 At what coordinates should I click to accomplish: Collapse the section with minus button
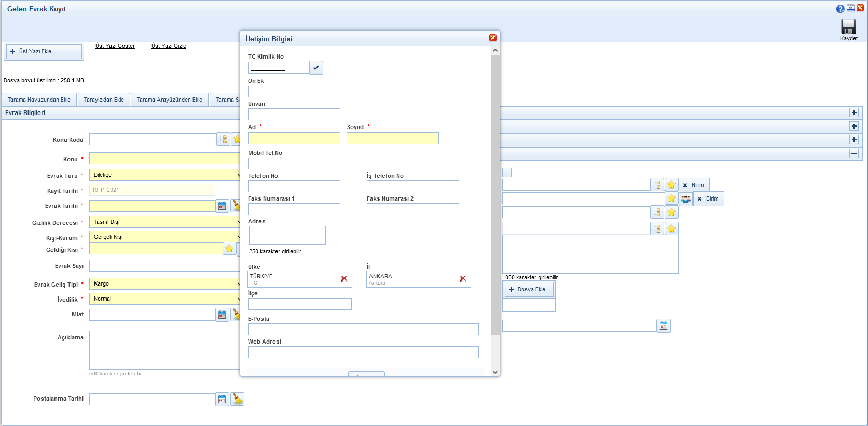tap(853, 153)
